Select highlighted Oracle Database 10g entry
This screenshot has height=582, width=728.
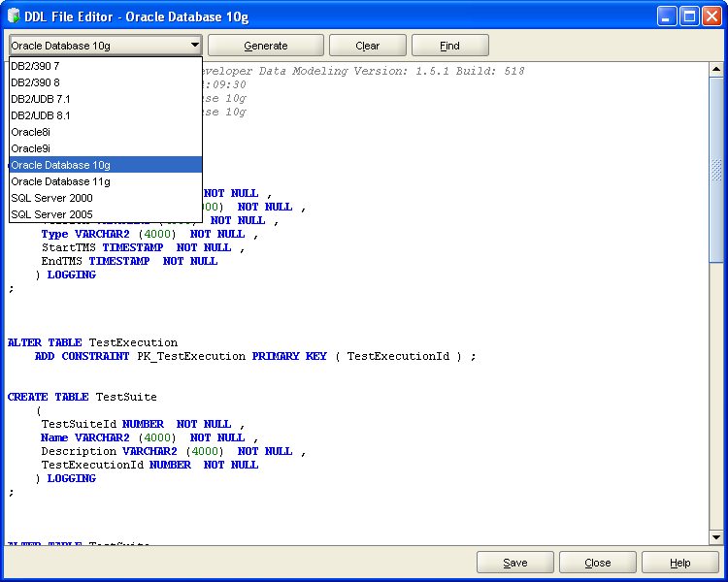[x=106, y=165]
